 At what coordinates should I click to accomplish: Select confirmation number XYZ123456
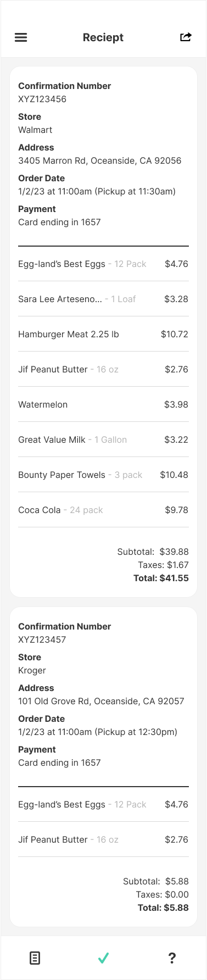click(x=42, y=99)
